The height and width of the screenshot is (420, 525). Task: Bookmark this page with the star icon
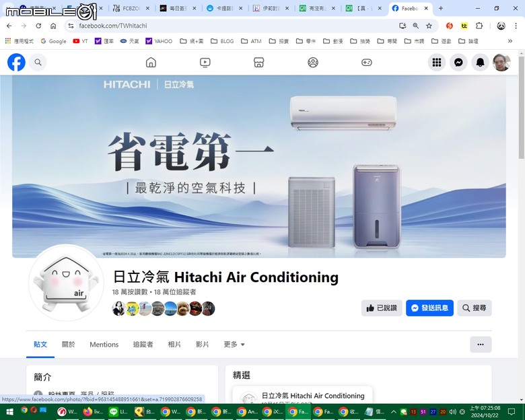[429, 26]
